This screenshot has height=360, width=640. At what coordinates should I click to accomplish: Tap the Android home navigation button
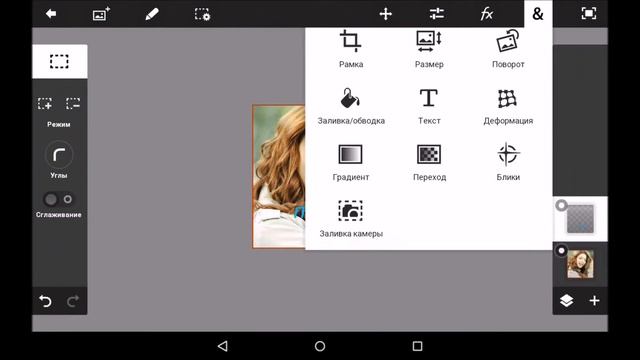320,346
